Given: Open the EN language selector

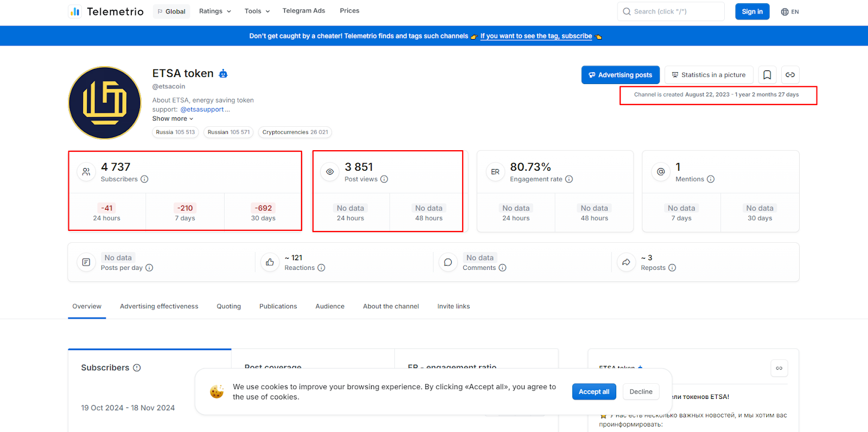Looking at the screenshot, I should pos(790,12).
